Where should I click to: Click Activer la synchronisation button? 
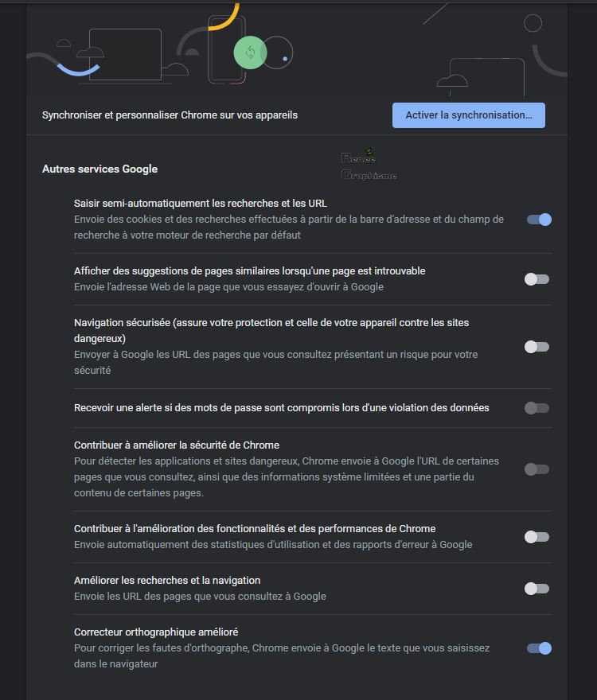[468, 115]
